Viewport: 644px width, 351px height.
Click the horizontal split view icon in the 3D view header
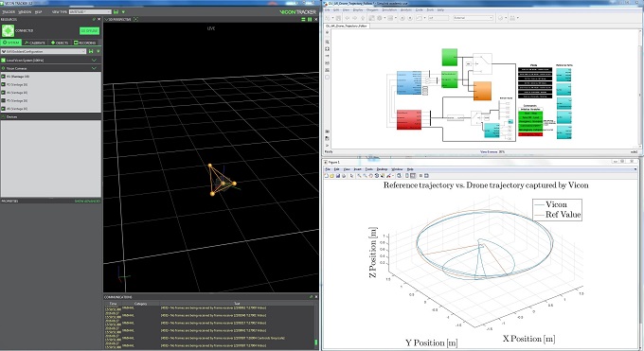303,19
